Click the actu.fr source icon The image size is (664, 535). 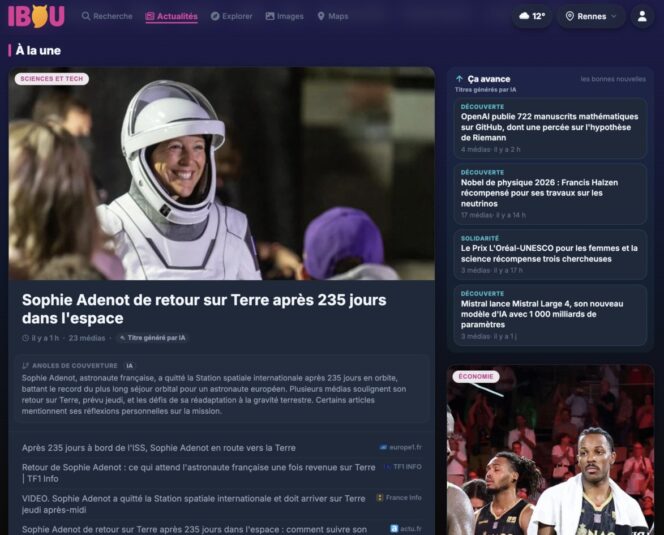click(x=394, y=529)
